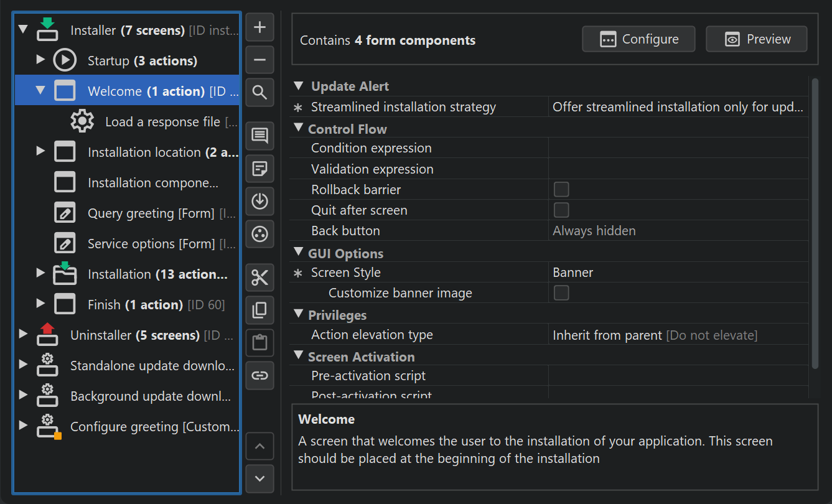Open the Configure form components button

(x=638, y=39)
